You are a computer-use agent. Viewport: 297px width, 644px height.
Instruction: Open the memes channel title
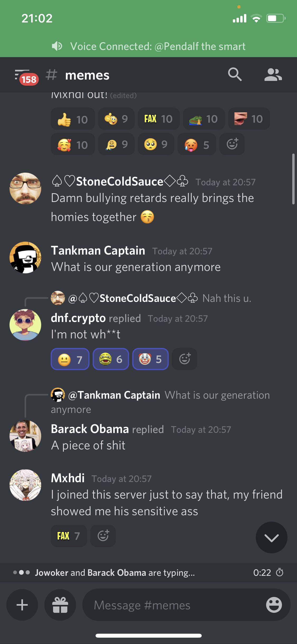pos(87,75)
